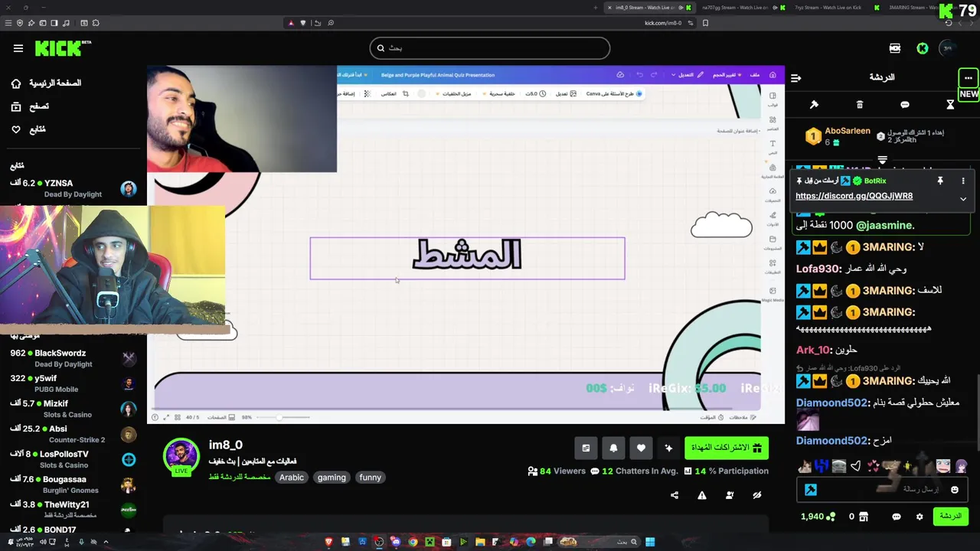The width and height of the screenshot is (980, 551).
Task: Open the emoji picker in chat
Action: pyautogui.click(x=954, y=490)
